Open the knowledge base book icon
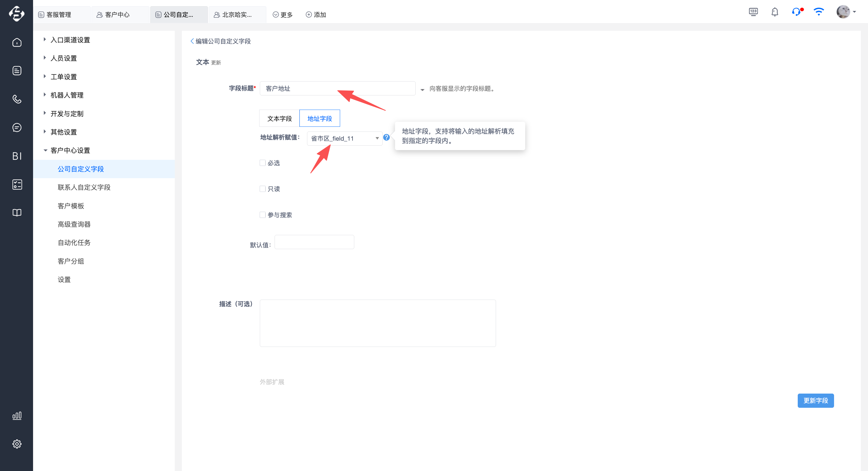Image resolution: width=868 pixels, height=471 pixels. pyautogui.click(x=17, y=213)
